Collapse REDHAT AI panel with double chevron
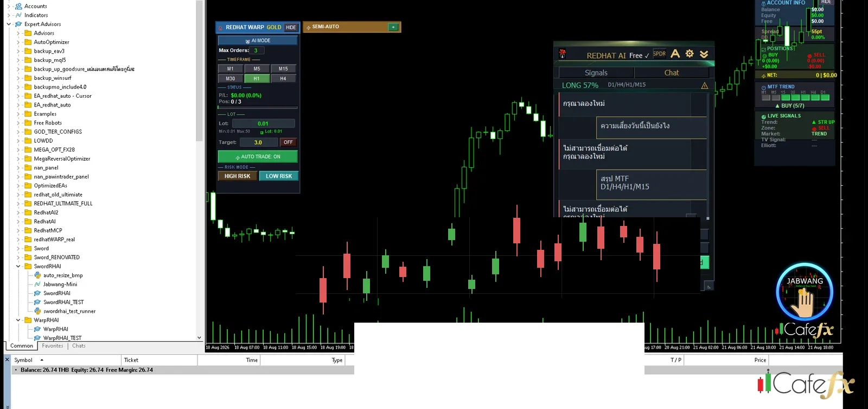 (704, 54)
